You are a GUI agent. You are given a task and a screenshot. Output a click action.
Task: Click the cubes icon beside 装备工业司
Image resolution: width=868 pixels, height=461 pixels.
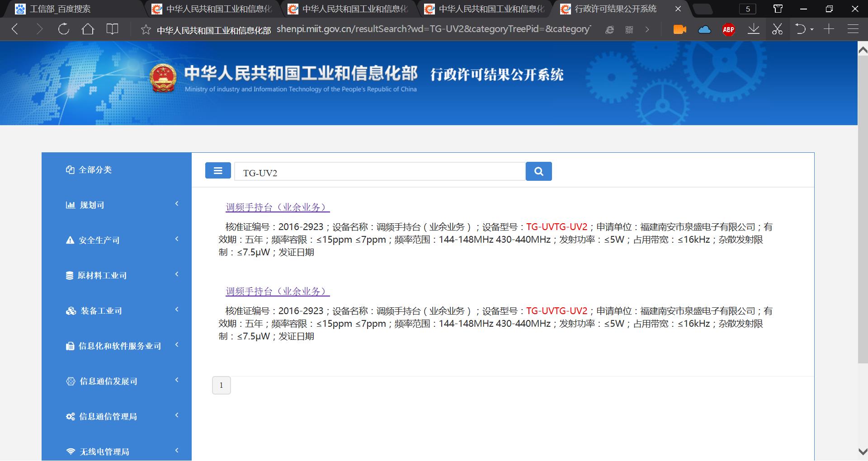pos(71,311)
